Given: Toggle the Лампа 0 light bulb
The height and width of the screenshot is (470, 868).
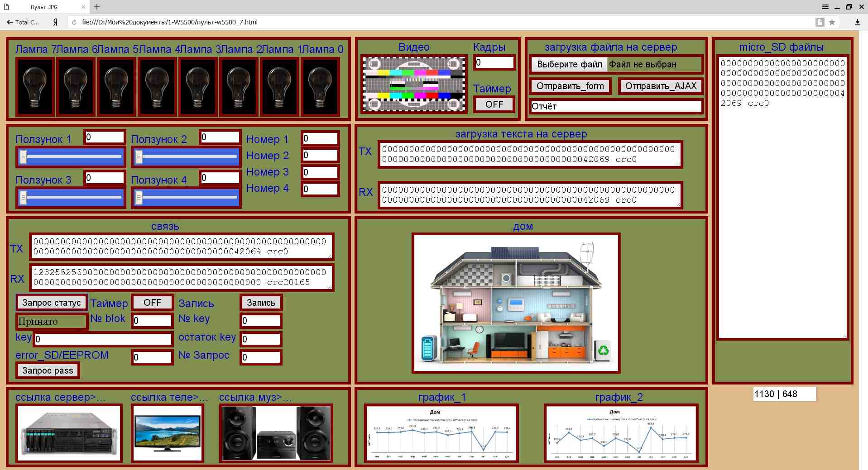Looking at the screenshot, I should click(320, 87).
